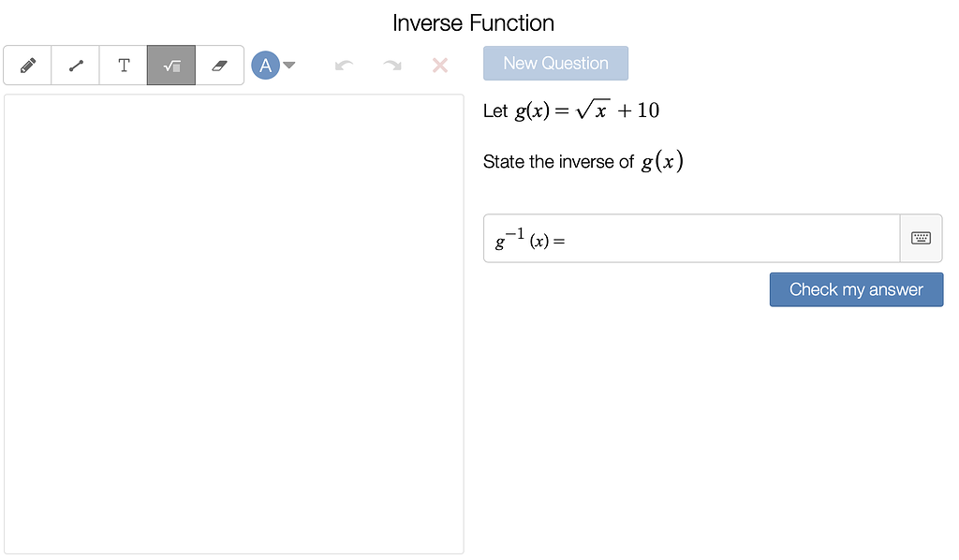Click the Inverse Function title
The image size is (959, 560).
474,22
